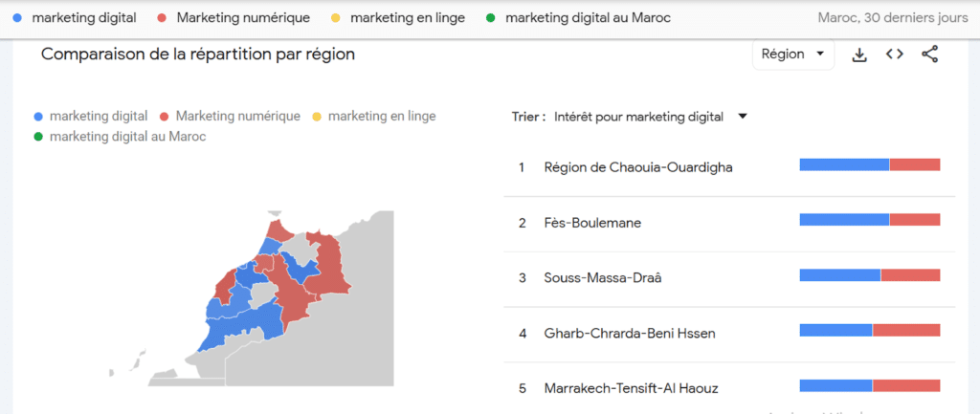Click the Morocco map chart

click(x=252, y=299)
